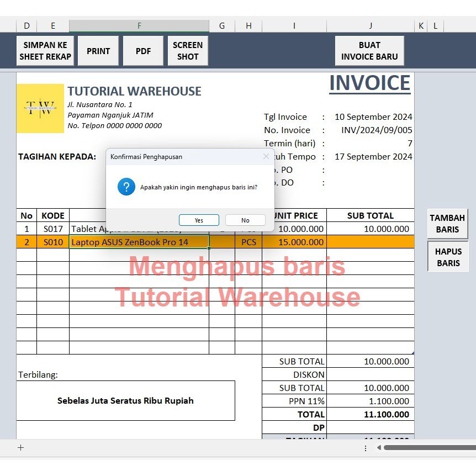
Task: Select the 'Terbilang:' label
Action: [38, 374]
